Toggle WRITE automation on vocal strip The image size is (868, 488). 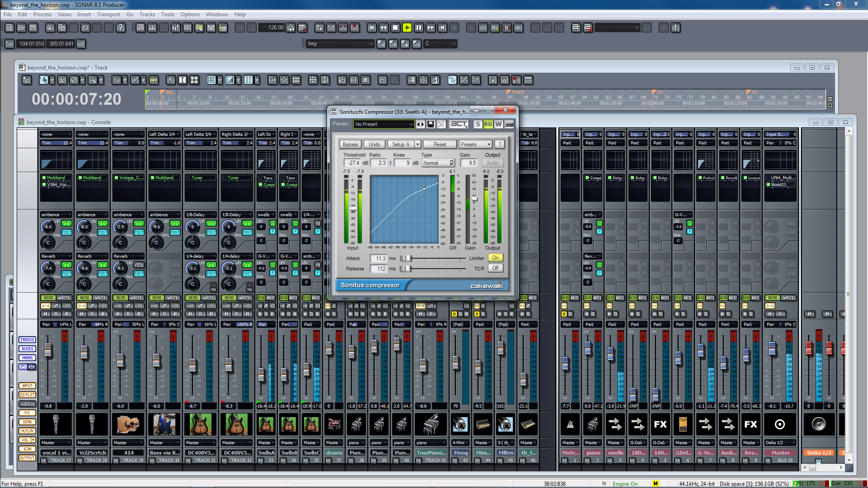[x=64, y=298]
